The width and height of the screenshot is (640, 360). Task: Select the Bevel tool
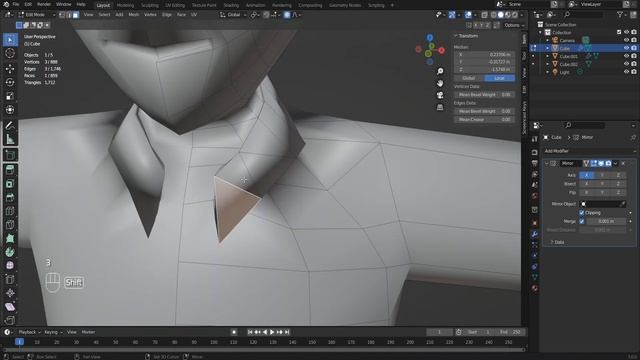[x=10, y=198]
